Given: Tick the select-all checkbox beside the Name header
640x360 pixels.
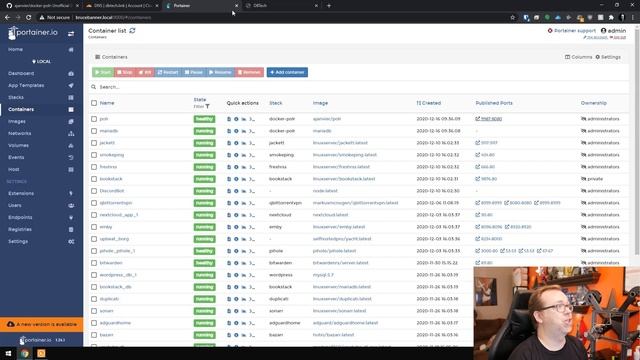Looking at the screenshot, I should (x=94, y=103).
